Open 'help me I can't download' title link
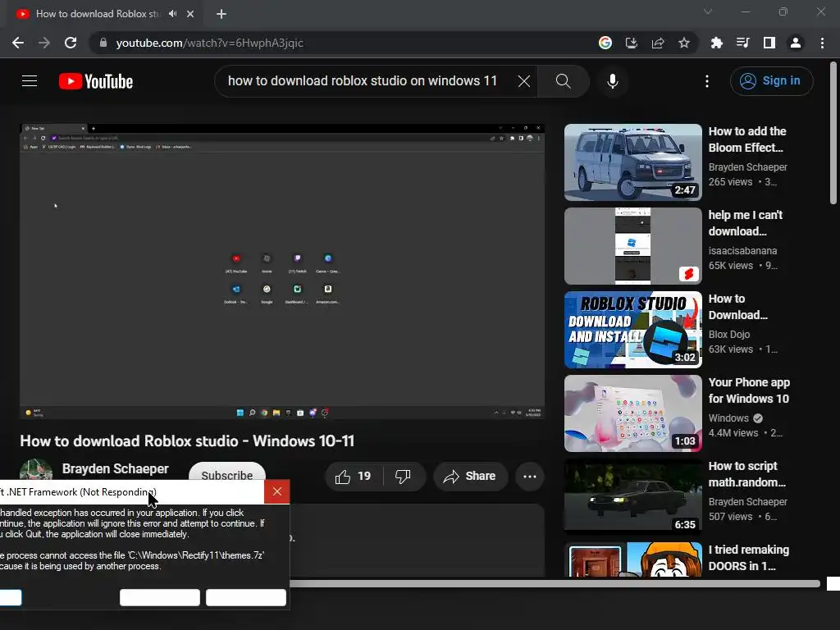 coord(745,223)
